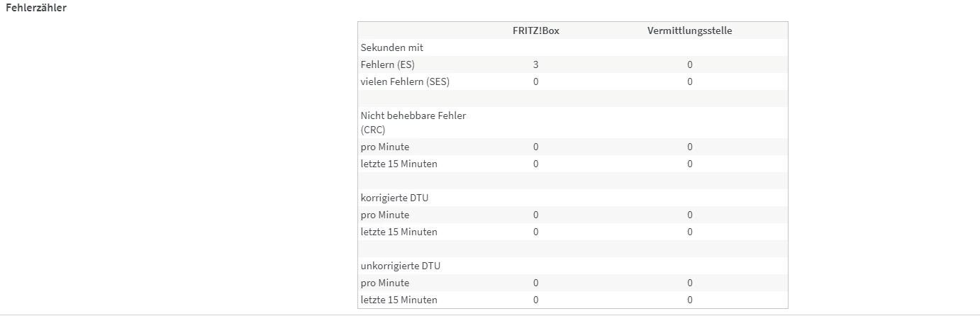Screen dimensions: 980x316
Task: Select the FRITZ!Box column header
Action: 535,30
